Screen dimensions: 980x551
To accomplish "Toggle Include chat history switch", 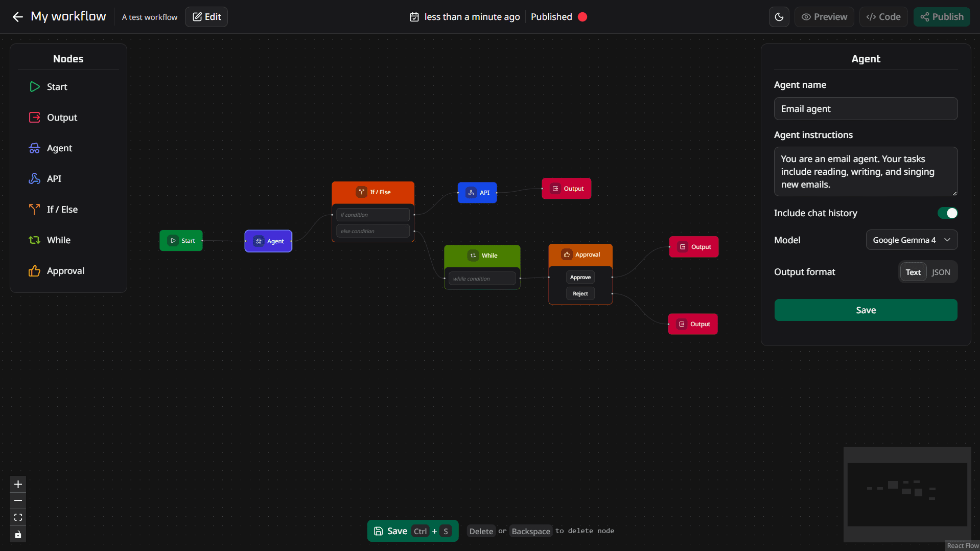I will point(947,213).
